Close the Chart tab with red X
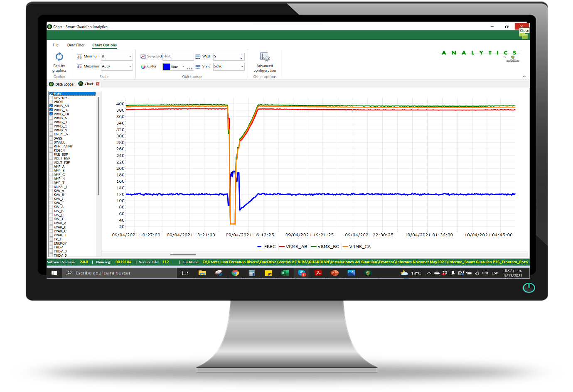573x392 pixels. coord(98,84)
